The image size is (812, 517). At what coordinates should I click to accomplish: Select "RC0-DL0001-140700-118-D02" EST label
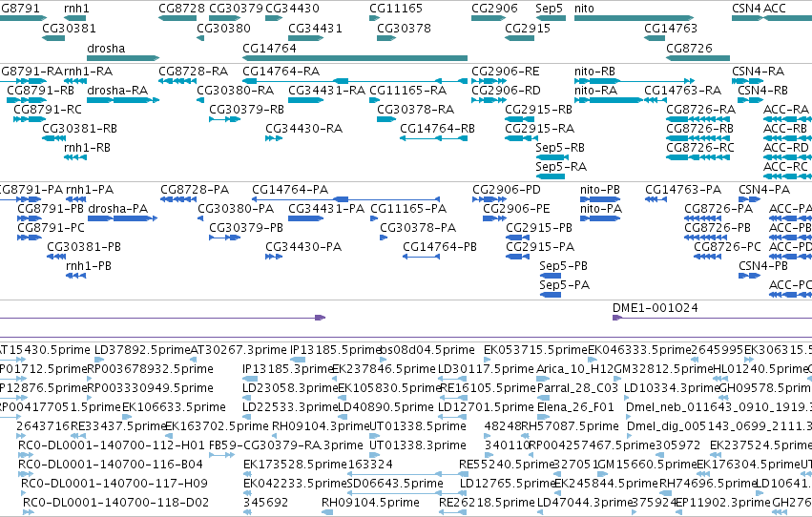115,503
